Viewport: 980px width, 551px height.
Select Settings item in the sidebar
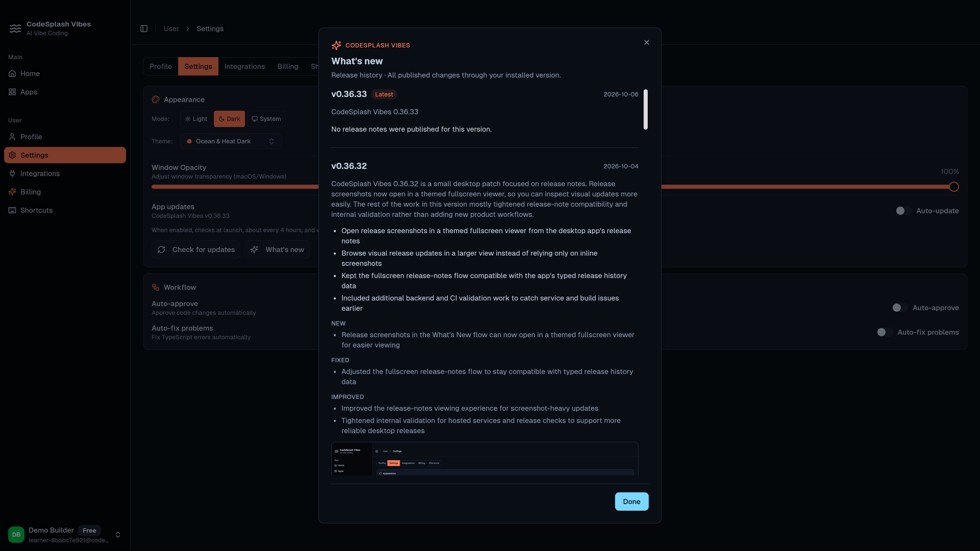[65, 155]
